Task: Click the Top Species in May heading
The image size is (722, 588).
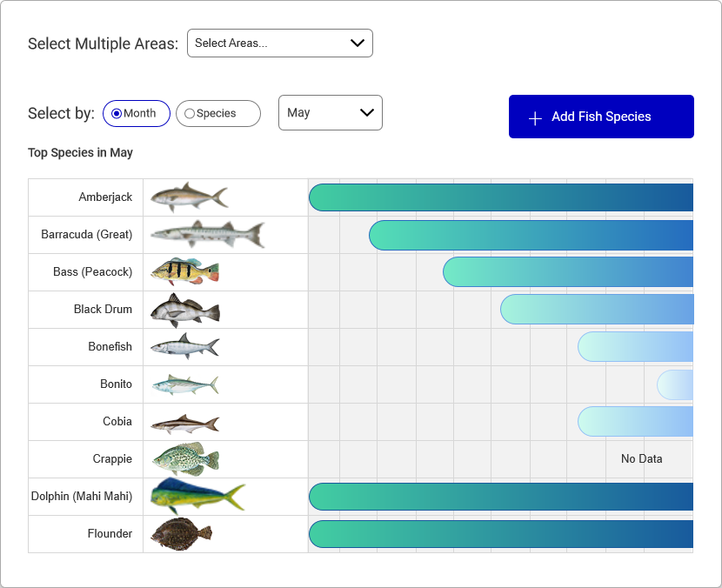Action: pyautogui.click(x=79, y=152)
